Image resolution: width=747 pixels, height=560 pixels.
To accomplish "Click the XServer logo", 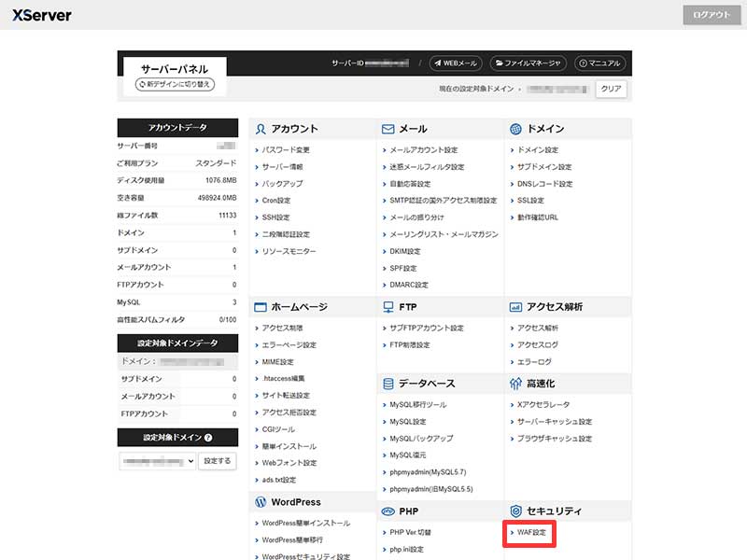I will [x=42, y=15].
